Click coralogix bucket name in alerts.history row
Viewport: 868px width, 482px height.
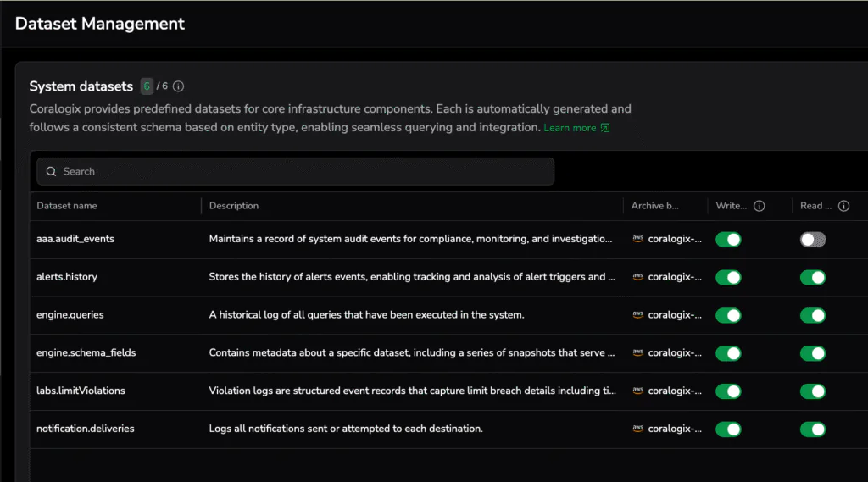pos(675,277)
